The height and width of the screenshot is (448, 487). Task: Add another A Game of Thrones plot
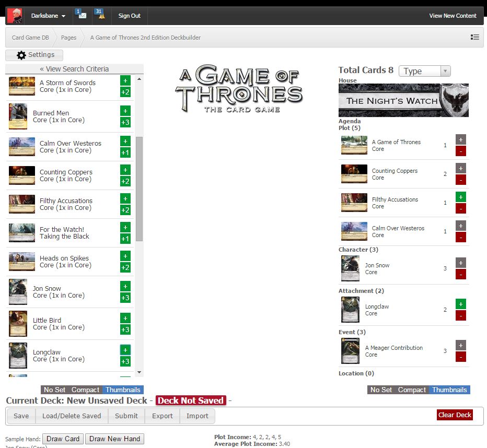[460, 139]
